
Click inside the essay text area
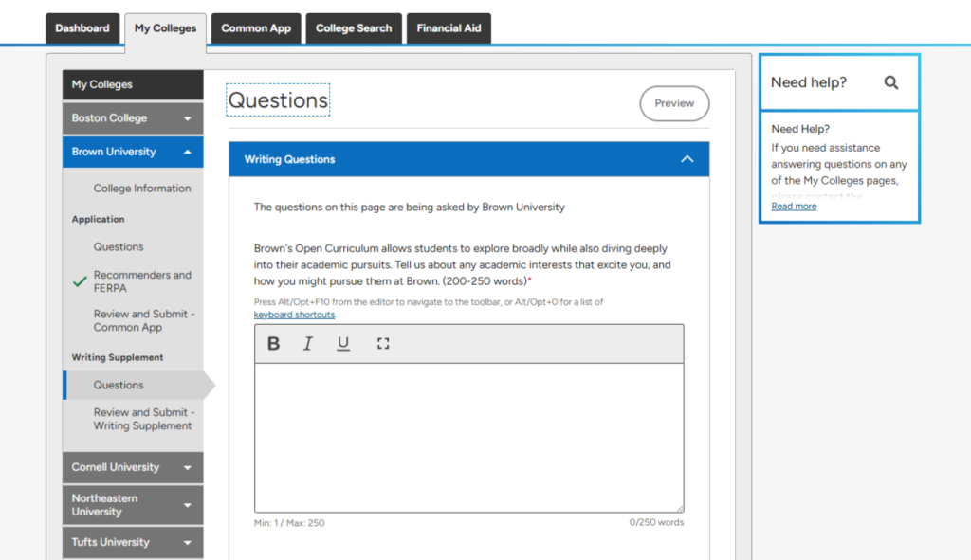[x=468, y=438]
